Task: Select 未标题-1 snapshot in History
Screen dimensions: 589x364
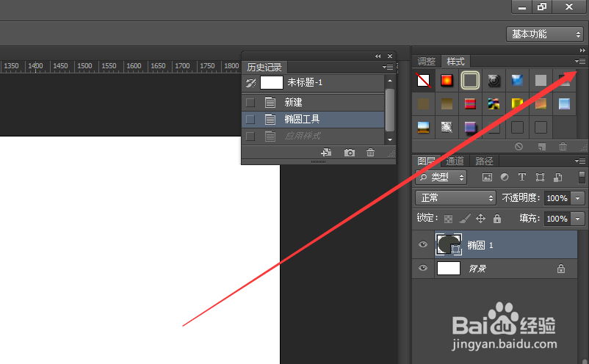Action: tap(313, 82)
